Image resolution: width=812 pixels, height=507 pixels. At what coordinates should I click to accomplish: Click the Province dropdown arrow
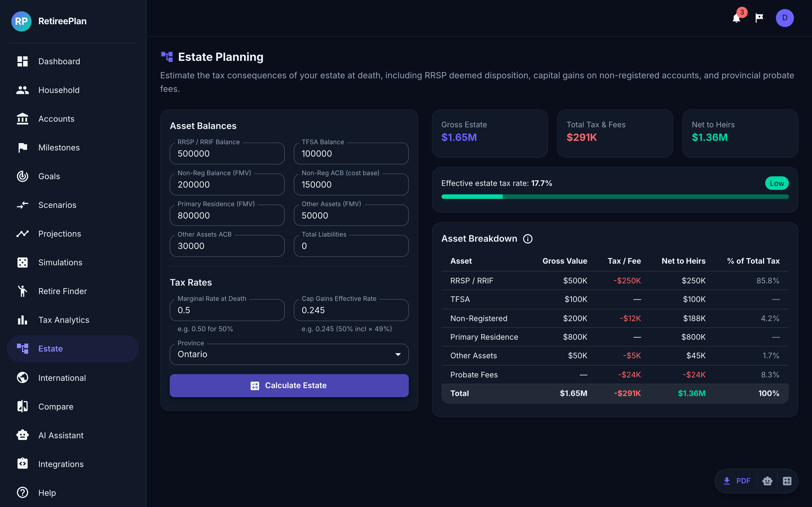coord(398,354)
